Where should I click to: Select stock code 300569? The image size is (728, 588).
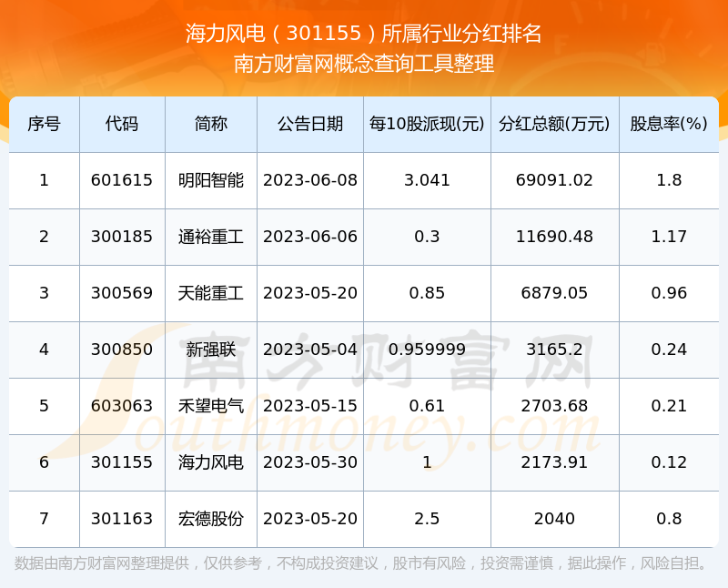(x=122, y=293)
